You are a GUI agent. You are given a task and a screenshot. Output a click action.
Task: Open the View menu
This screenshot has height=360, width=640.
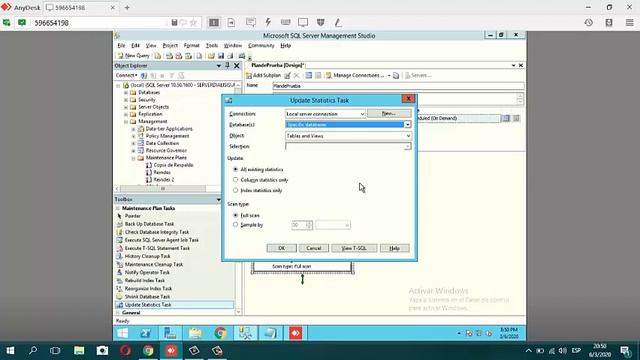[x=151, y=46]
